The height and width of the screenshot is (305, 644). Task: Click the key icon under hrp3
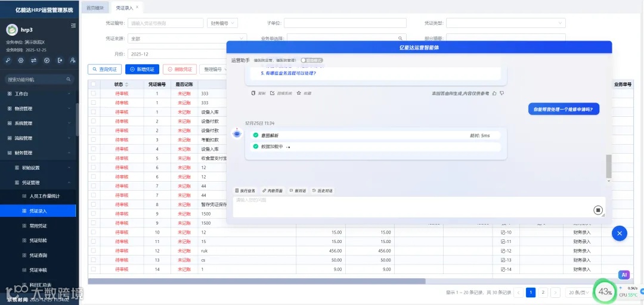pyautogui.click(x=8, y=60)
